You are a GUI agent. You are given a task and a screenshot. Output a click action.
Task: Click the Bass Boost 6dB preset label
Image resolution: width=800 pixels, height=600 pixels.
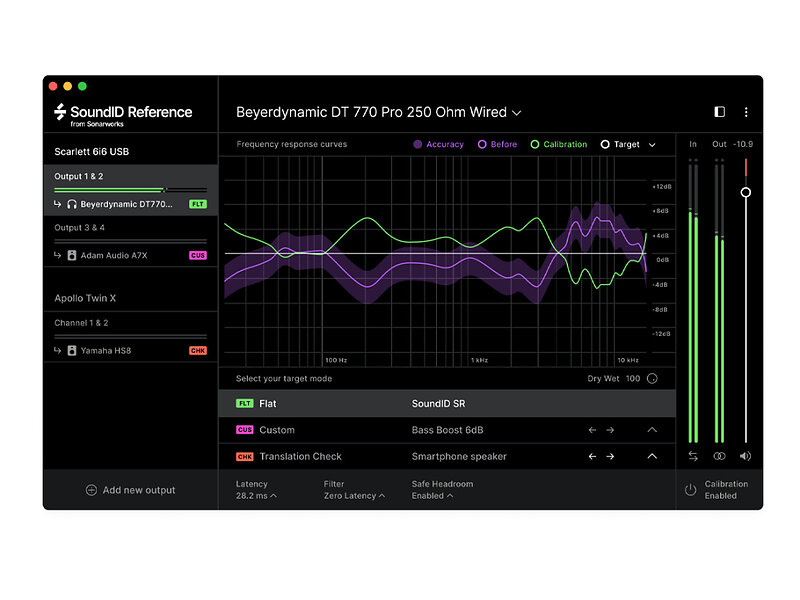tap(447, 430)
